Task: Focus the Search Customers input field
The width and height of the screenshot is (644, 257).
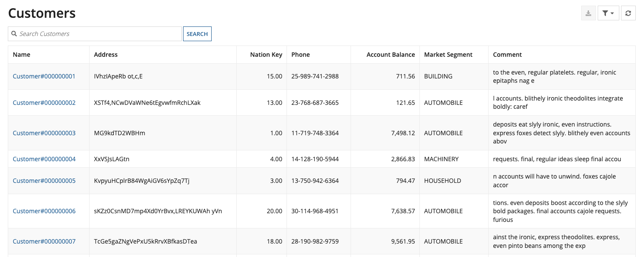Action: point(95,34)
